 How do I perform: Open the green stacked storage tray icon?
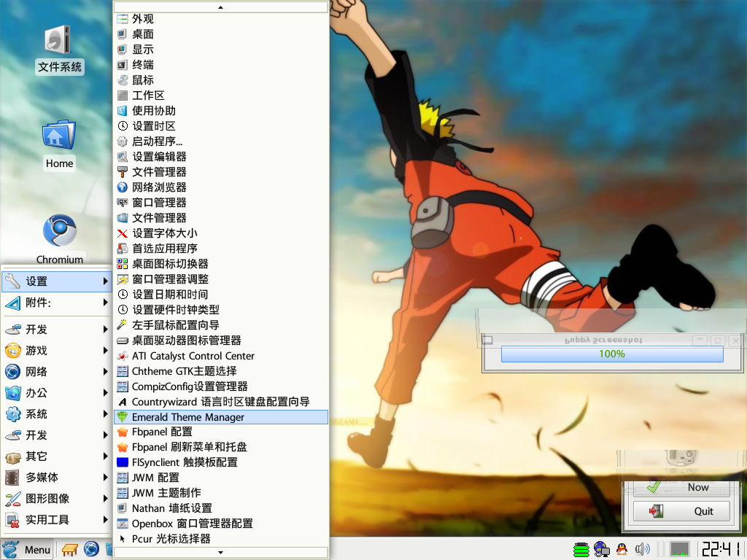click(x=581, y=550)
